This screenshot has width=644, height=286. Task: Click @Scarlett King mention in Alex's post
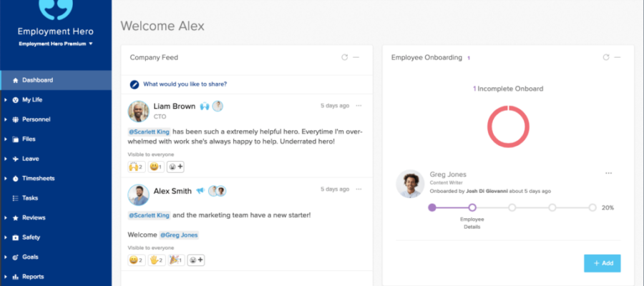[x=149, y=215]
